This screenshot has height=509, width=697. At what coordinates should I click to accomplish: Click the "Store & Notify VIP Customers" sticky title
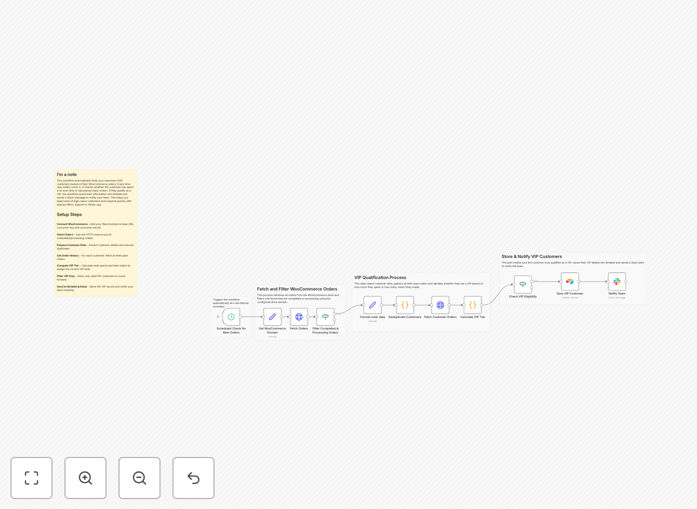532,257
